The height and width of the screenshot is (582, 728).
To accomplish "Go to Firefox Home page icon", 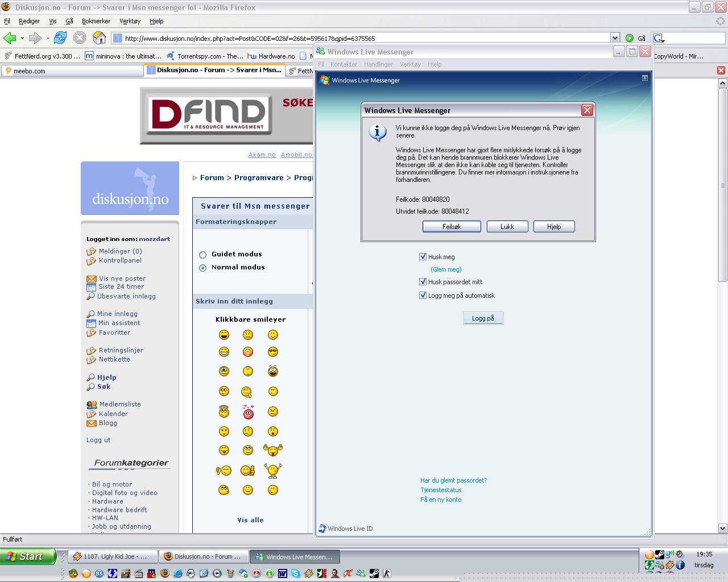I will pyautogui.click(x=100, y=38).
